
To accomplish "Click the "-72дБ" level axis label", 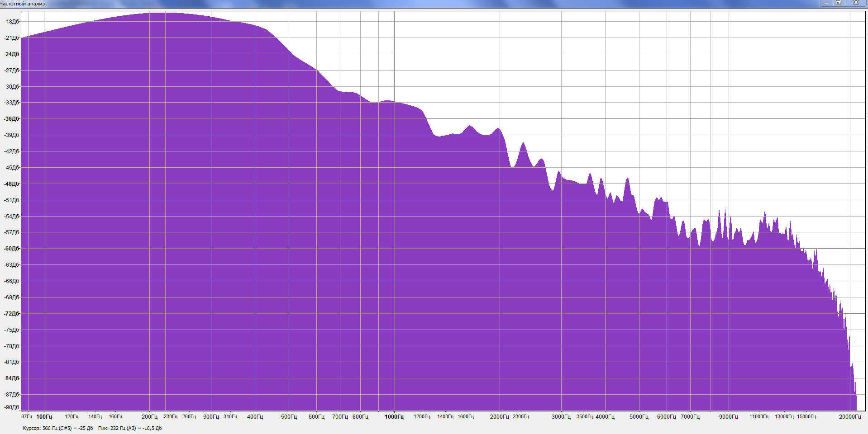I will tap(12, 314).
